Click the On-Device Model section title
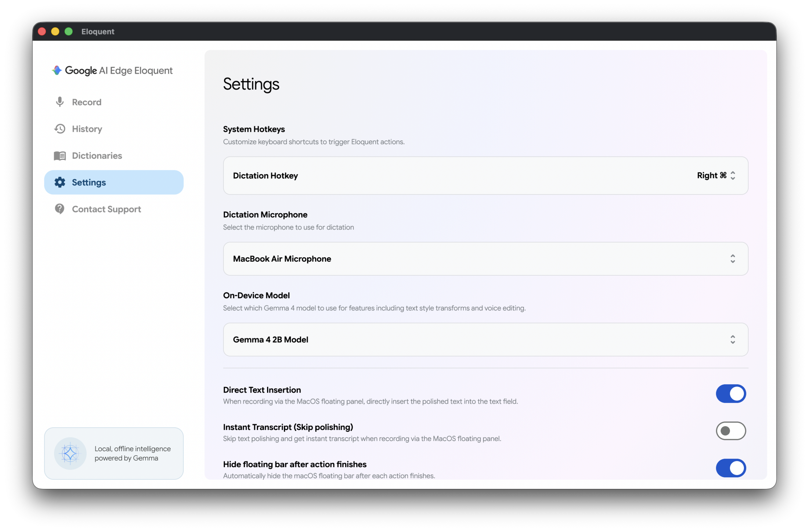 [256, 296]
